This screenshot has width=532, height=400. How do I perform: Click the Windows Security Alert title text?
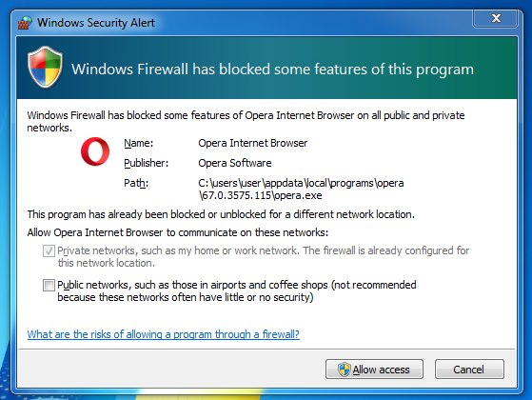[96, 23]
